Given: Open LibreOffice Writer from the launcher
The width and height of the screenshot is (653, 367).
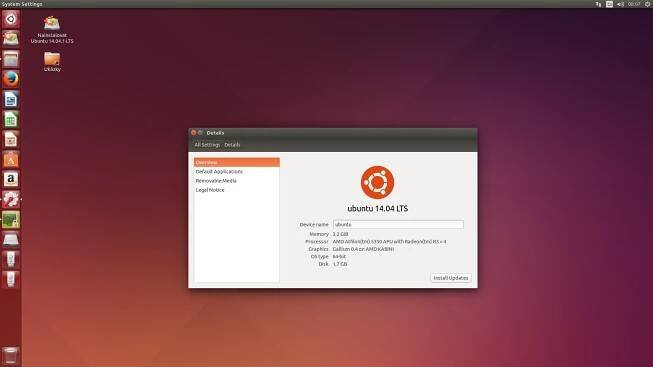Looking at the screenshot, I should pos(11,99).
